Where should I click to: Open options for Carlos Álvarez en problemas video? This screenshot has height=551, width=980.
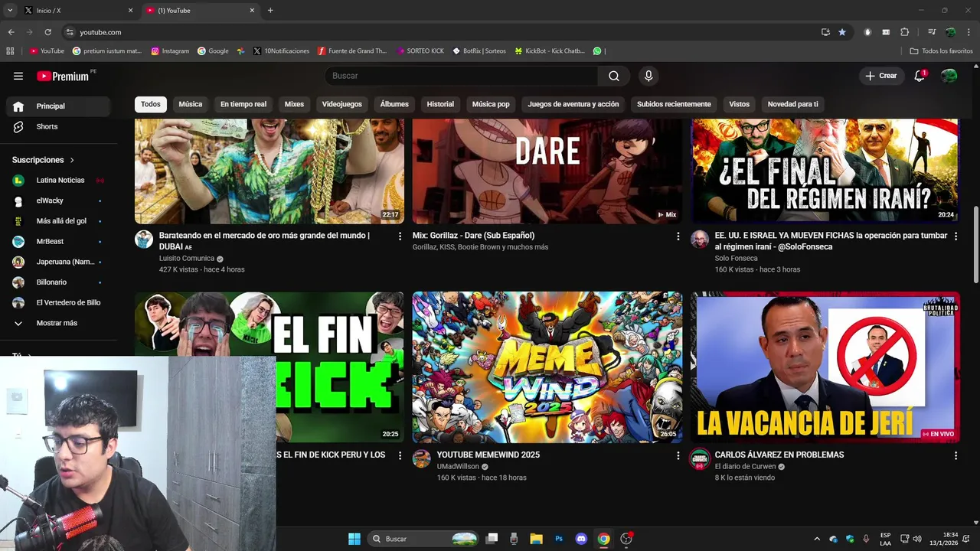click(x=955, y=455)
